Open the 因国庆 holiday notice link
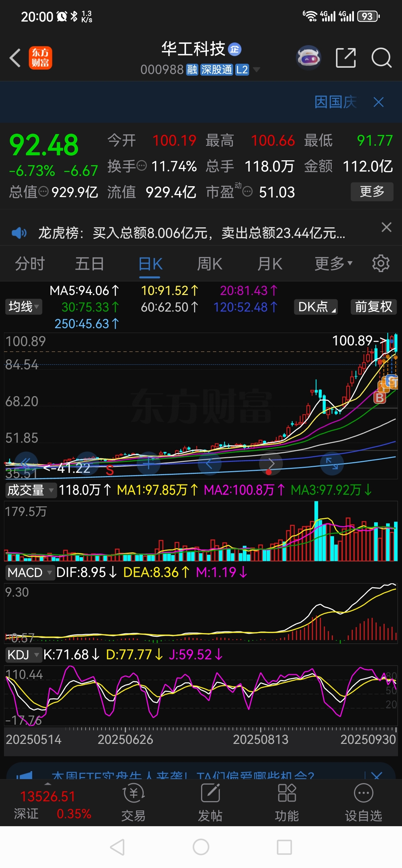402x868 pixels. [335, 102]
